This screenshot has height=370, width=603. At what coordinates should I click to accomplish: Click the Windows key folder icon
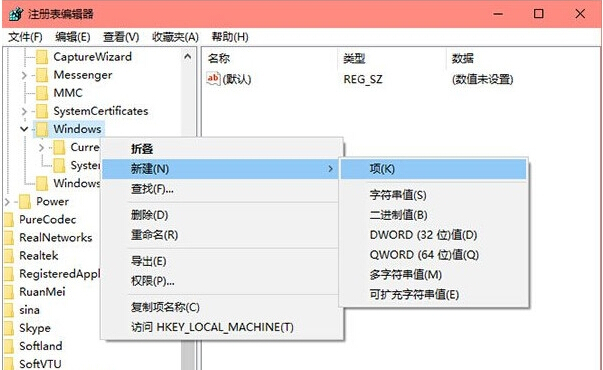42,129
